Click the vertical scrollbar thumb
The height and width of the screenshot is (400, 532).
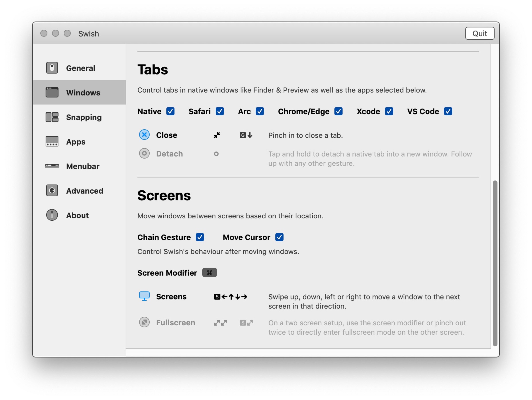(495, 263)
